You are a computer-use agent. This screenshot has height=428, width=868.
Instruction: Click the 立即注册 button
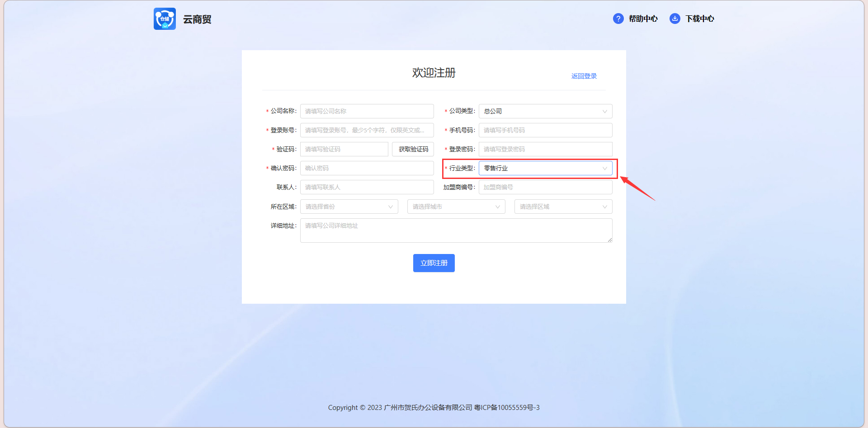[434, 263]
